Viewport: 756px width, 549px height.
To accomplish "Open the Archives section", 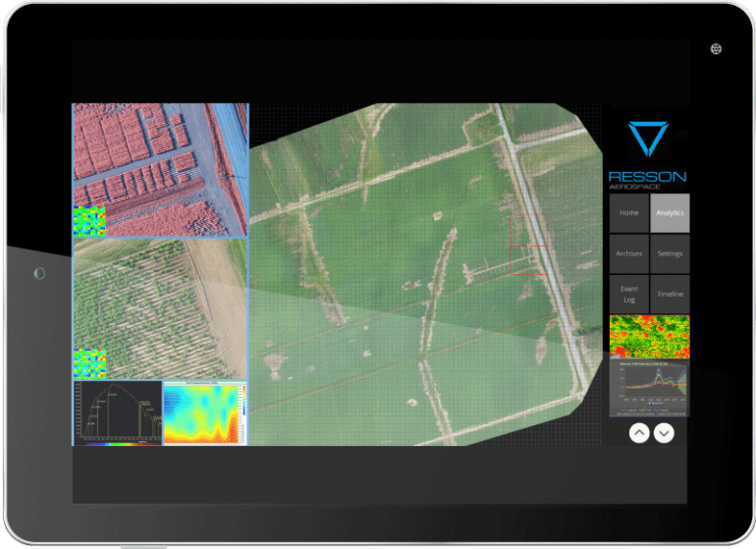I will [629, 253].
